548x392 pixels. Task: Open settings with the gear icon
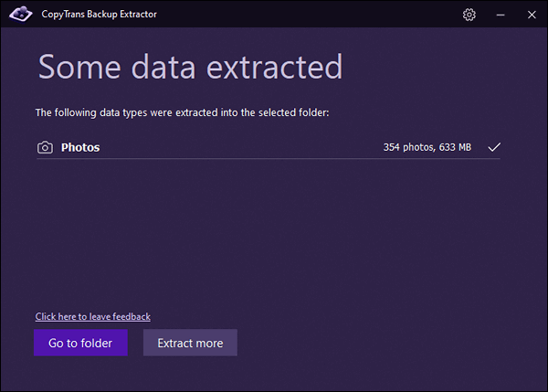(469, 15)
